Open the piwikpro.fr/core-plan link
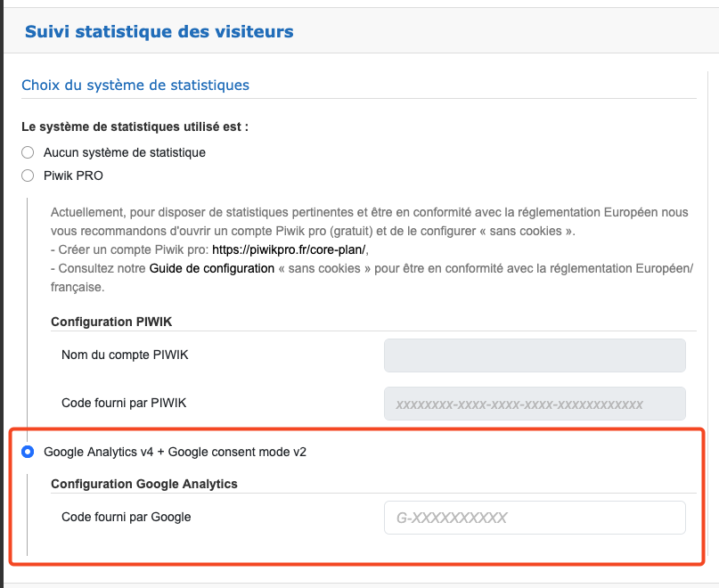 click(290, 249)
